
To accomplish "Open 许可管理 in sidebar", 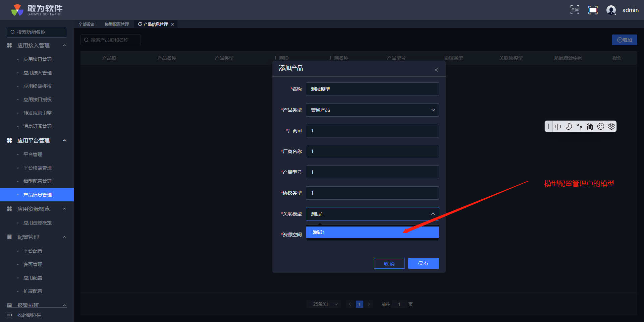I will click(33, 264).
